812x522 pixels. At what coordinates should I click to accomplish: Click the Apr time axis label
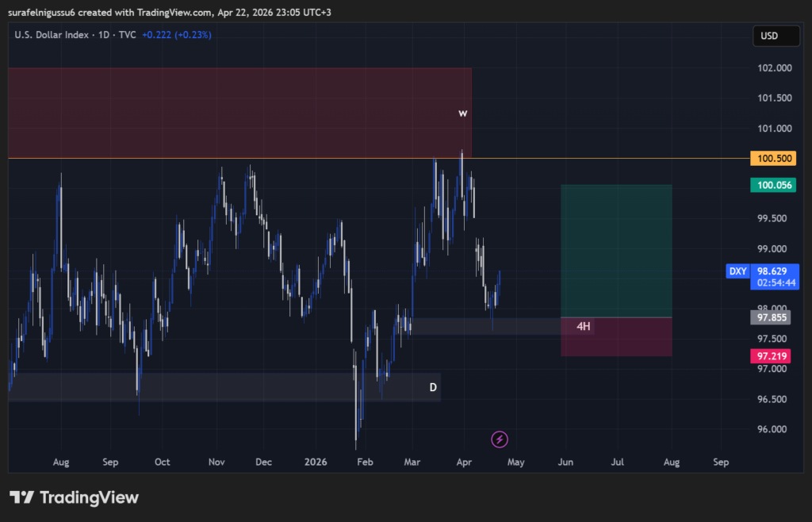(464, 462)
